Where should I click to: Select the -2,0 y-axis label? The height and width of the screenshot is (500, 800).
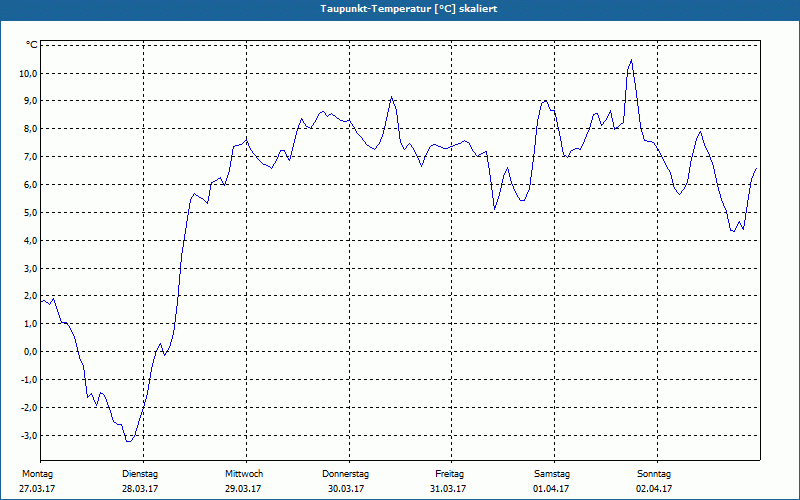pos(29,408)
